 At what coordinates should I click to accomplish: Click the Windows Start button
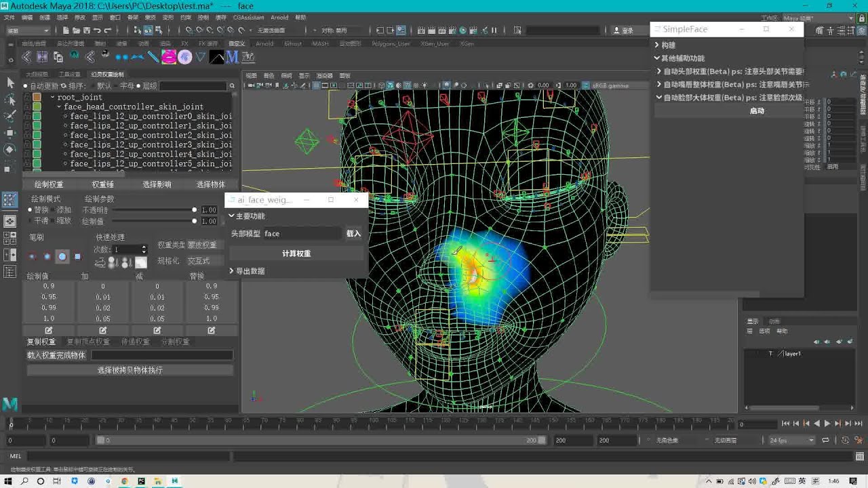(9, 481)
